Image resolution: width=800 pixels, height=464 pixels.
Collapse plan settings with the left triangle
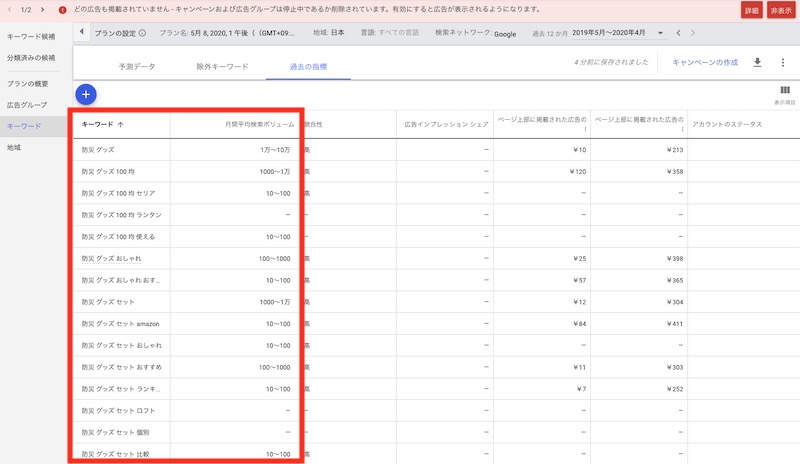[81, 33]
